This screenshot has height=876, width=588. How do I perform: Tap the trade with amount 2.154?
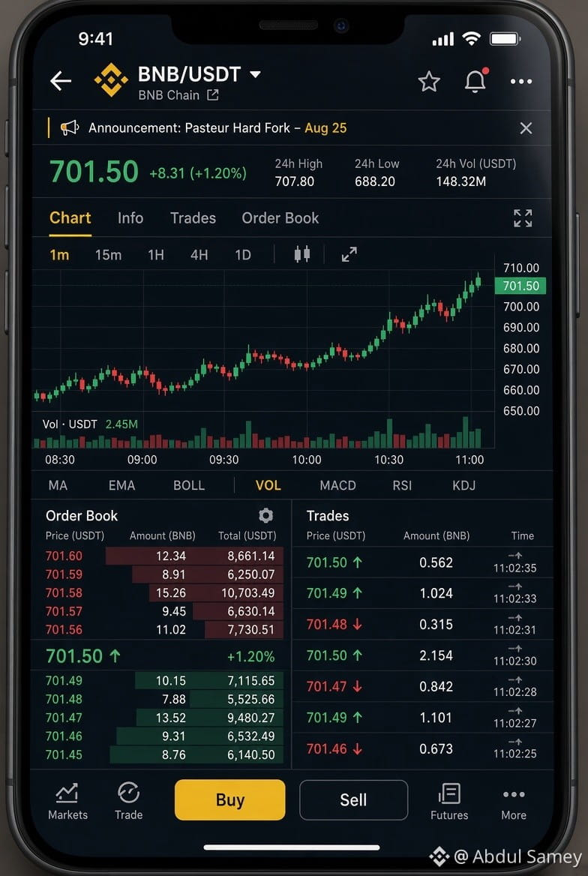tap(422, 655)
